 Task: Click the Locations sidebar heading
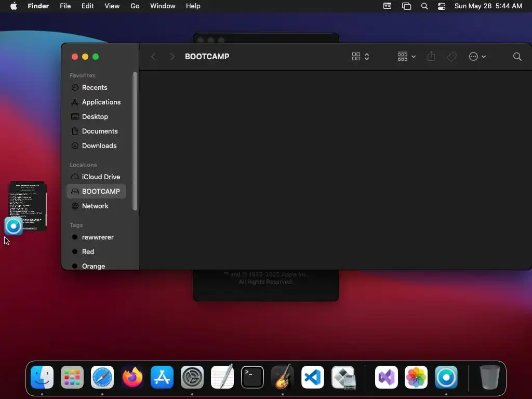(x=83, y=165)
